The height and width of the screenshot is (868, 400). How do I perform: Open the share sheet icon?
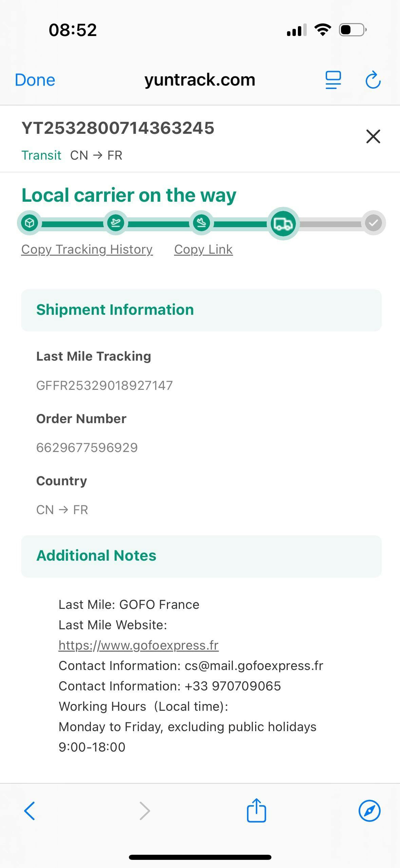tap(256, 811)
